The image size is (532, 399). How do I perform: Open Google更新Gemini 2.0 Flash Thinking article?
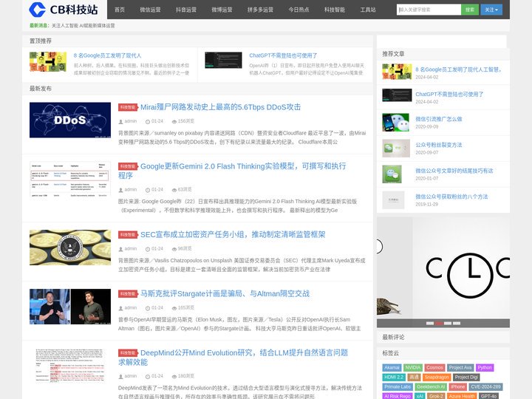[x=232, y=171]
